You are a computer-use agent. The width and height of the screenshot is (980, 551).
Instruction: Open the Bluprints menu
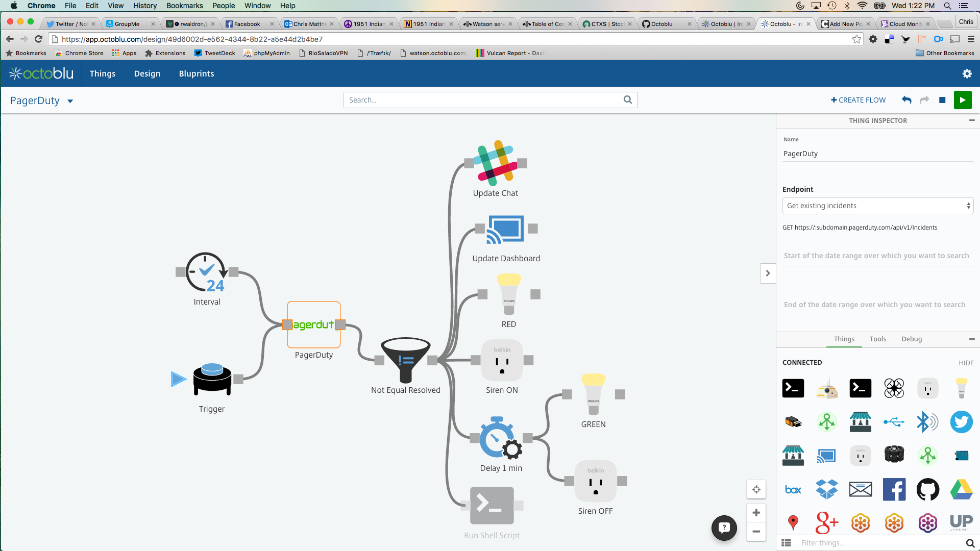(x=196, y=73)
